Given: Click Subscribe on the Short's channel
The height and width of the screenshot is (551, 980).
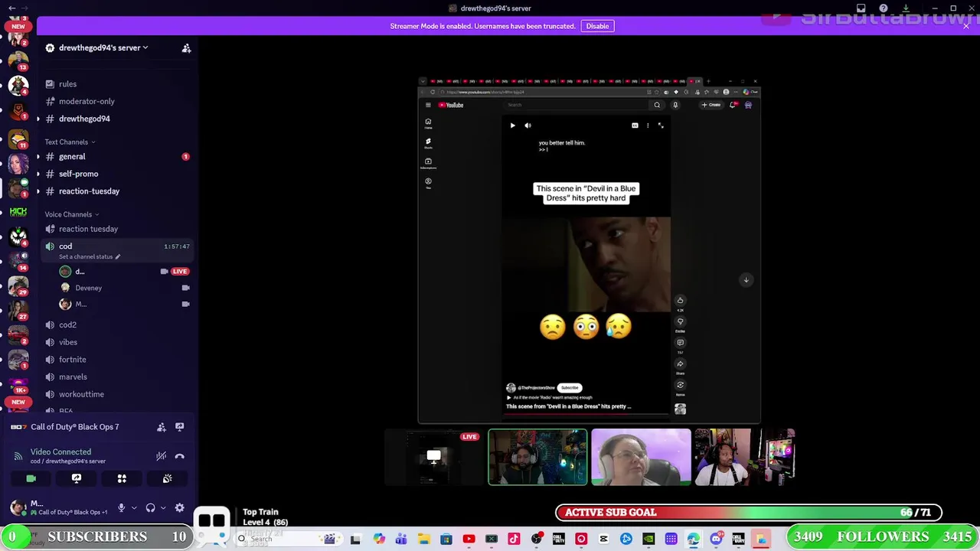Looking at the screenshot, I should click(570, 388).
